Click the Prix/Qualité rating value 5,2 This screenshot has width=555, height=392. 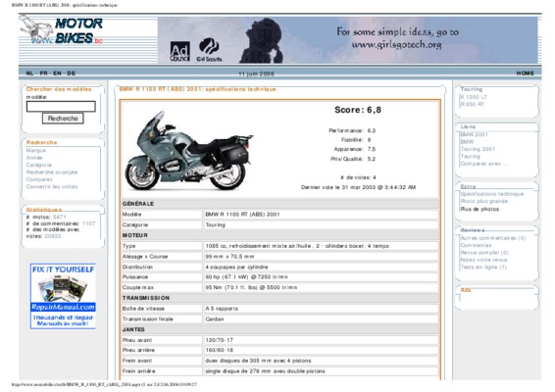tap(372, 159)
